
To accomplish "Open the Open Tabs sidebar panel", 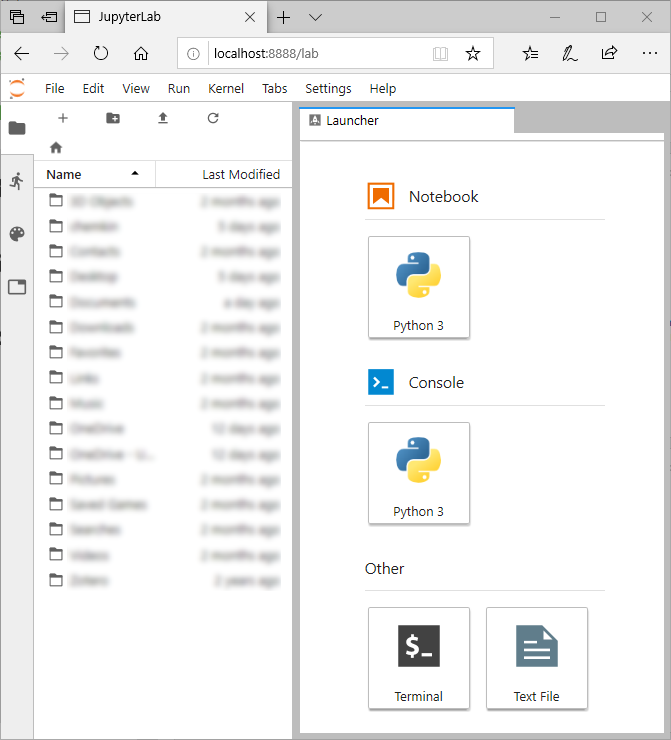I will tap(17, 287).
